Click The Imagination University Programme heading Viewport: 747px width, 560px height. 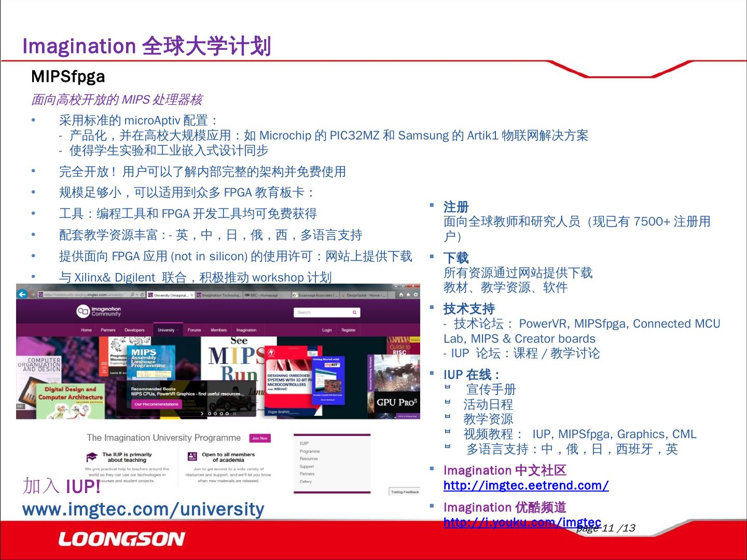coord(164,438)
